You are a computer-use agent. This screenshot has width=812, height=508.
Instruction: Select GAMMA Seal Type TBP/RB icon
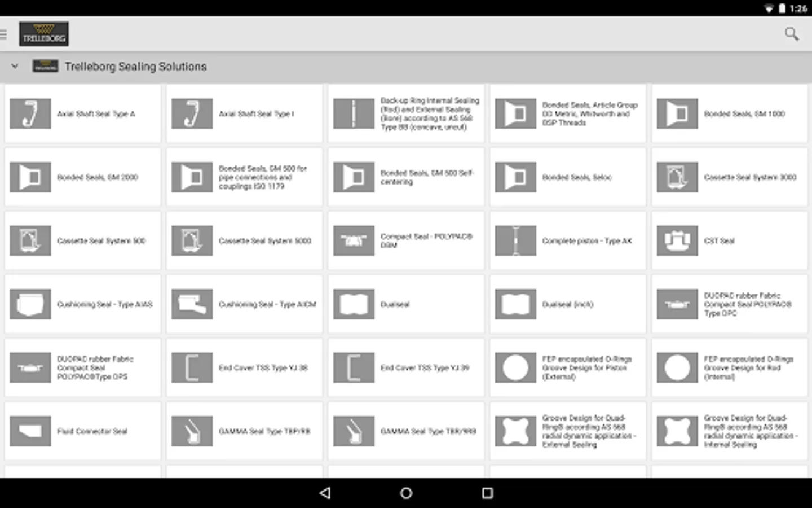pos(192,431)
